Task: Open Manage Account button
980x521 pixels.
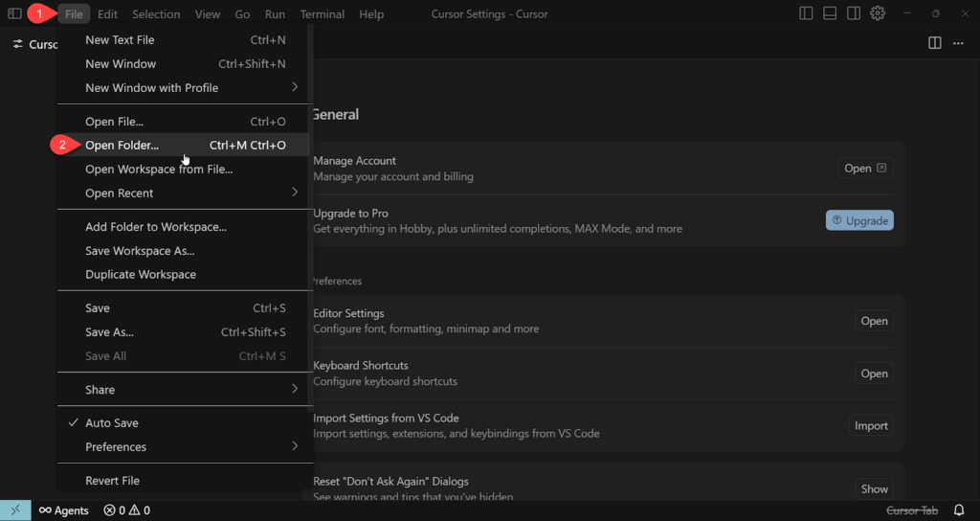Action: click(865, 169)
